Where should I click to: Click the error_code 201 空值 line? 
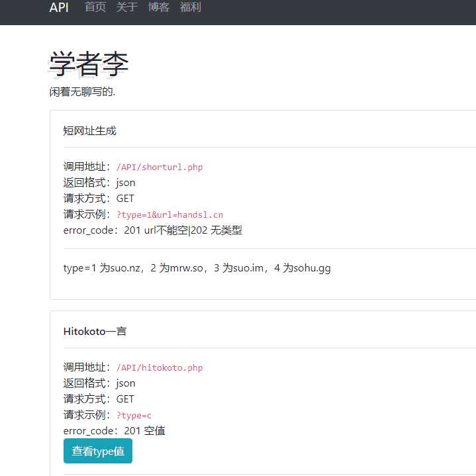click(114, 431)
